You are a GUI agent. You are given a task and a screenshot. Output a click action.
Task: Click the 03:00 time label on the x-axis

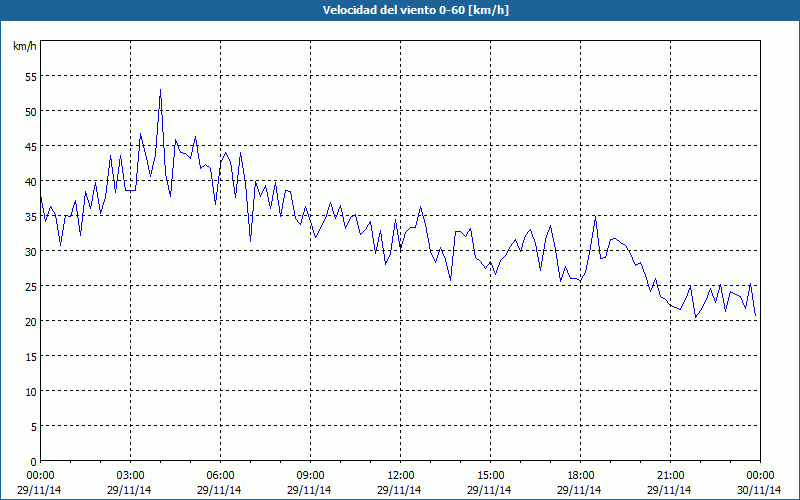point(130,476)
